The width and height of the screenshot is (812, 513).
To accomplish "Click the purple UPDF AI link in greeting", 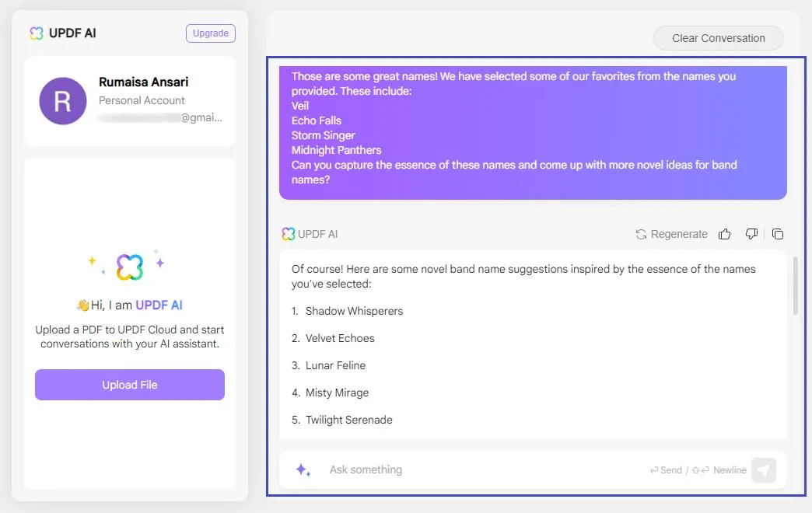I will (159, 305).
